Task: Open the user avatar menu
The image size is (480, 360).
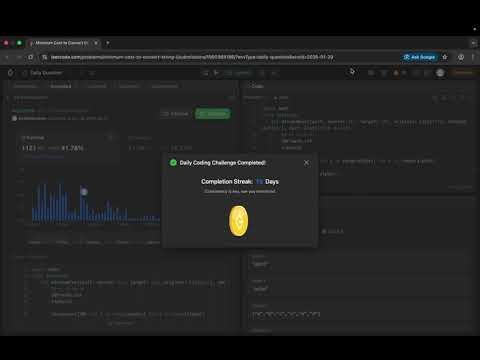Action: 440,73
